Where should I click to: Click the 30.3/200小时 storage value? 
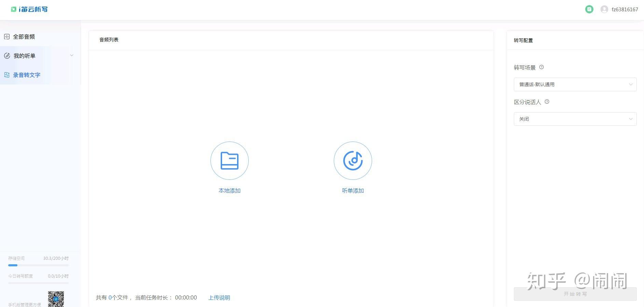pos(56,258)
